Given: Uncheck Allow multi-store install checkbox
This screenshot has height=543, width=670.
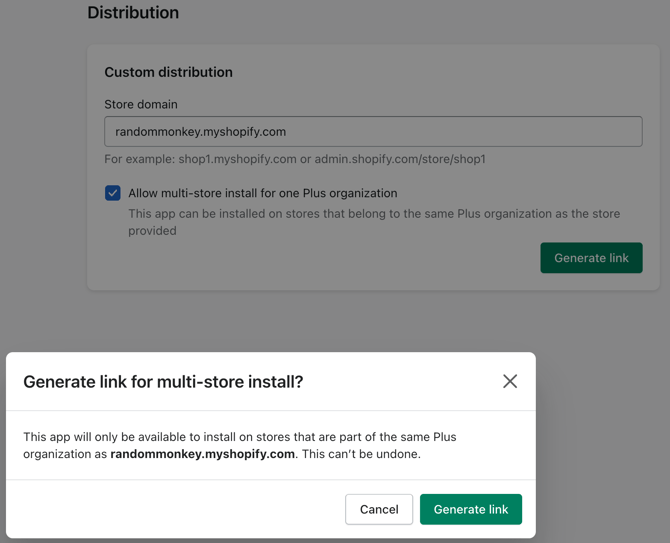Looking at the screenshot, I should tap(113, 193).
